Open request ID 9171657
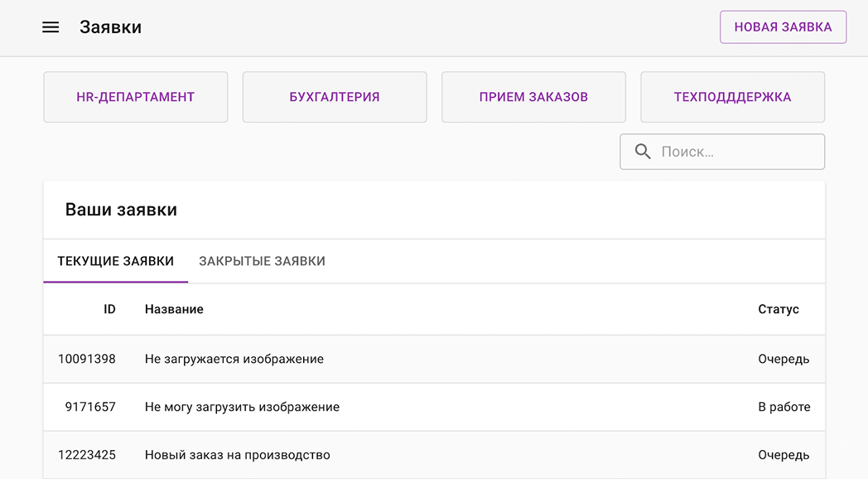 tap(90, 407)
